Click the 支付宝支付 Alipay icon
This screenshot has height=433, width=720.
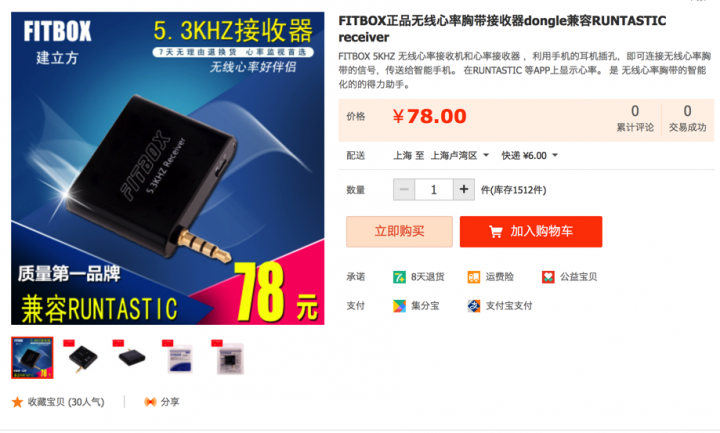pos(473,306)
